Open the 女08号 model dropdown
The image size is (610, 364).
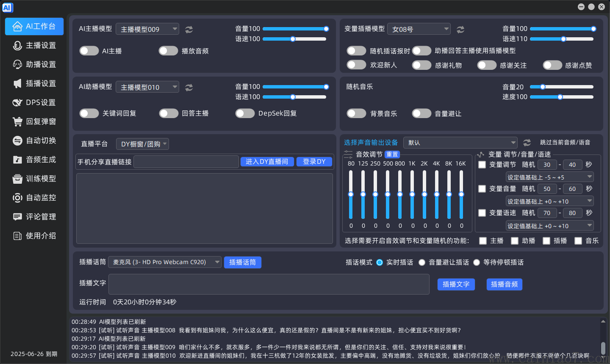(x=419, y=29)
